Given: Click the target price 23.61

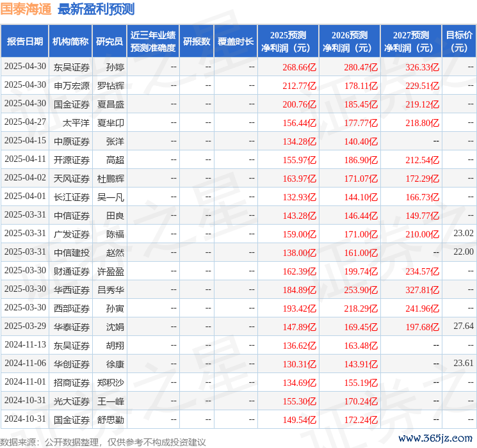Looking at the screenshot, I should pos(464,363).
